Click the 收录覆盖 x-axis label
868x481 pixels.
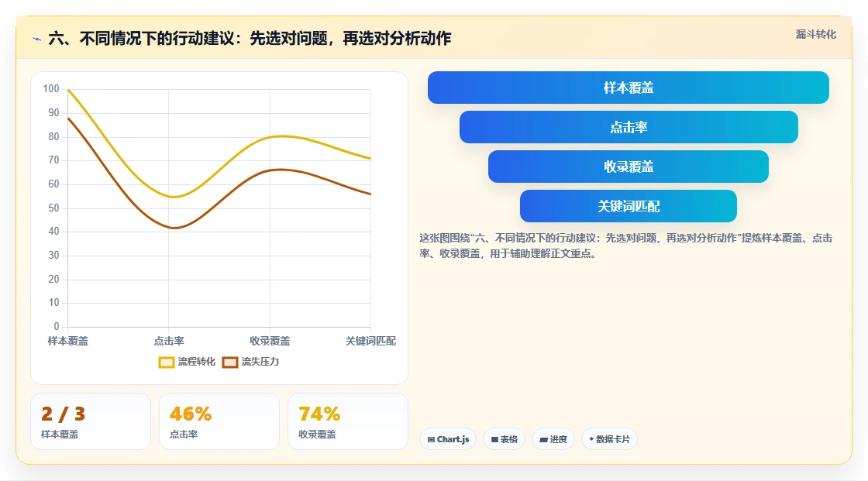point(270,341)
